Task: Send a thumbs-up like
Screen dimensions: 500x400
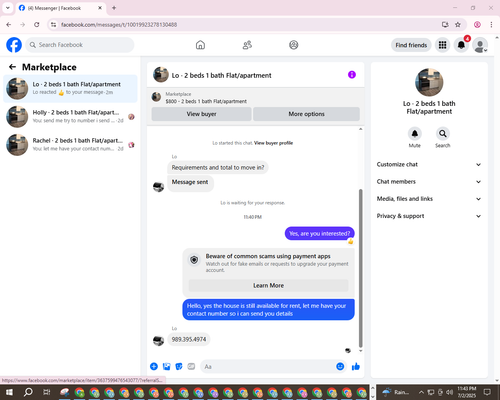Action: 356,366
